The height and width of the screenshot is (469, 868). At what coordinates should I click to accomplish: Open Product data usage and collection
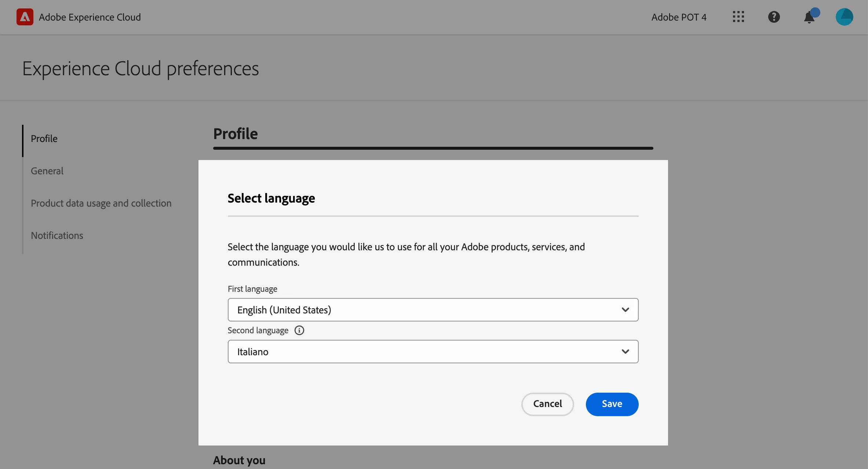tap(101, 203)
